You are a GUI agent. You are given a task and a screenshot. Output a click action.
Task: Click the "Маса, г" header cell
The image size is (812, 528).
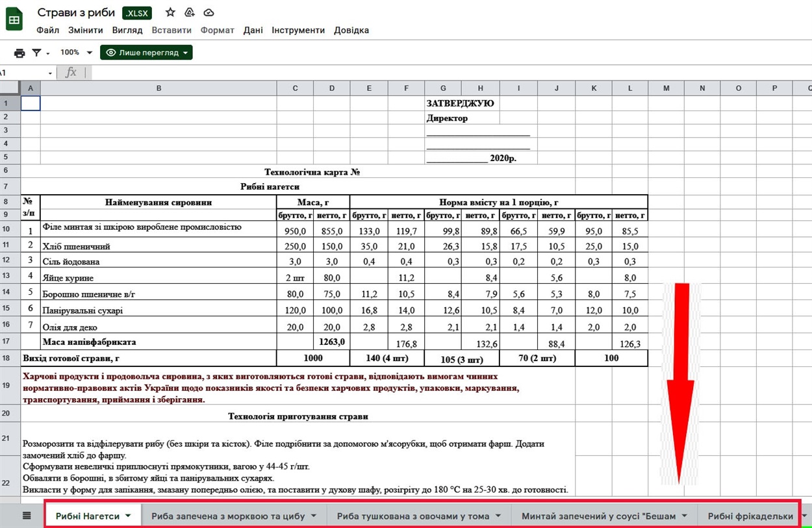click(x=313, y=202)
